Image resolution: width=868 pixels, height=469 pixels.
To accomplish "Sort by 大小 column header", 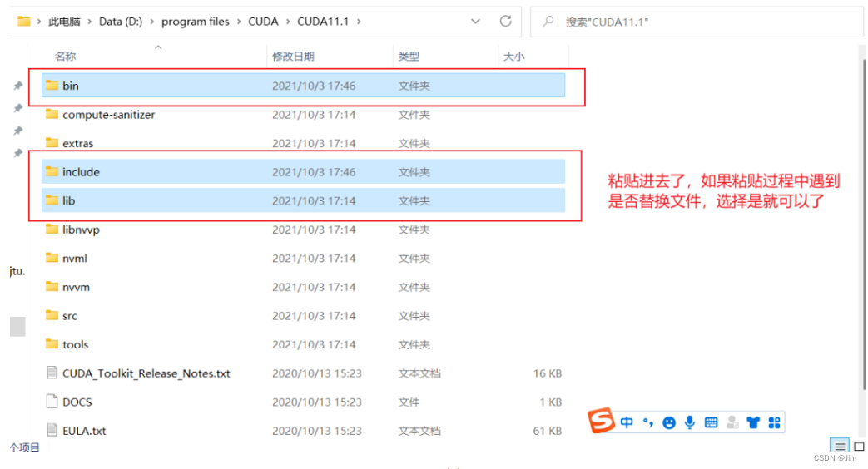I will tap(513, 56).
